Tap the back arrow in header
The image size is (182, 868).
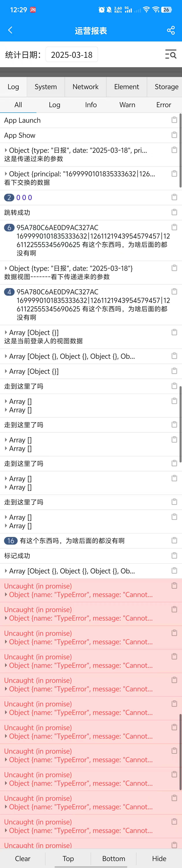(x=10, y=30)
